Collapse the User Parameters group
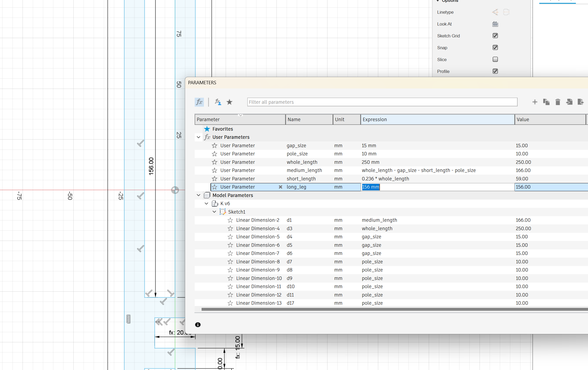 pyautogui.click(x=199, y=137)
